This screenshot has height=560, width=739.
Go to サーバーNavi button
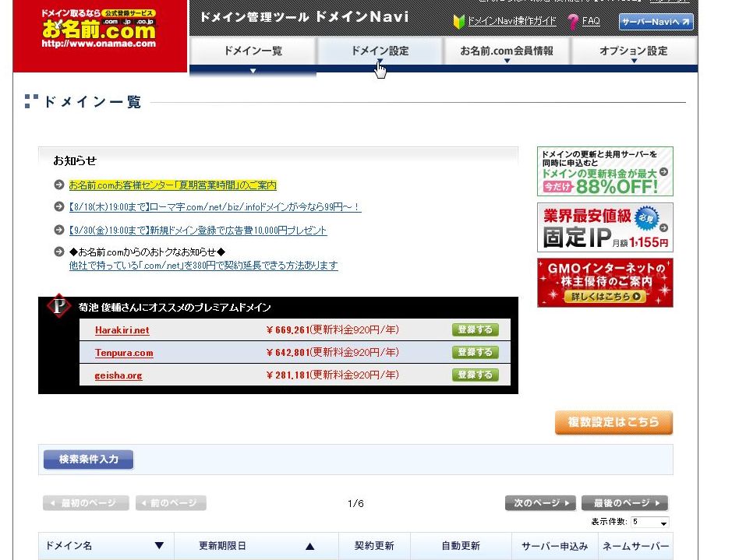coord(656,22)
